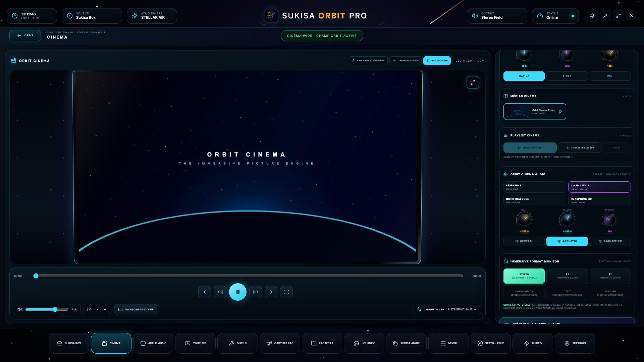
Task: Click the frame capture icon beside next
Action: click(x=286, y=292)
